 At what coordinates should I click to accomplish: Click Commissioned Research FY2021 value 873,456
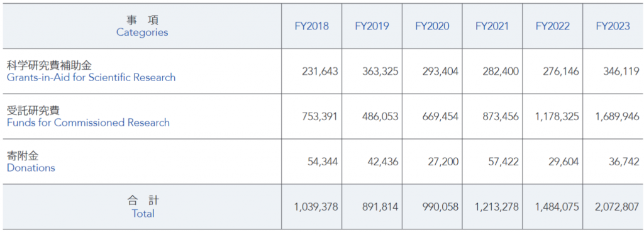tap(500, 116)
